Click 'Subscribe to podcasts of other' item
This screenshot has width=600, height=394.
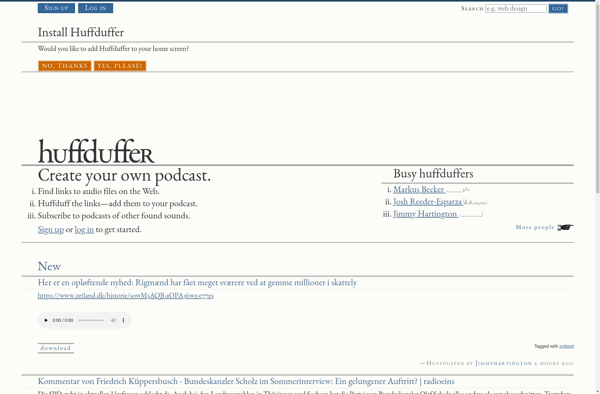click(x=114, y=216)
